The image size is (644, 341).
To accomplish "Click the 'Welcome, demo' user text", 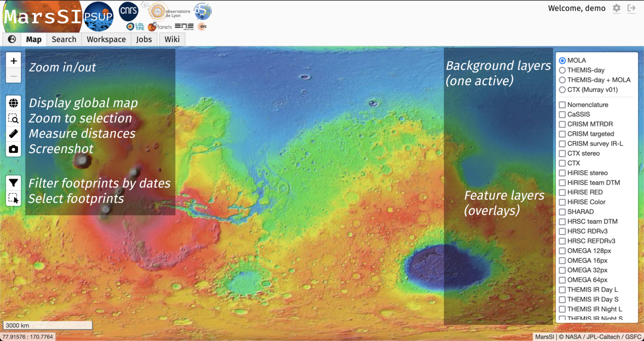I will point(577,9).
